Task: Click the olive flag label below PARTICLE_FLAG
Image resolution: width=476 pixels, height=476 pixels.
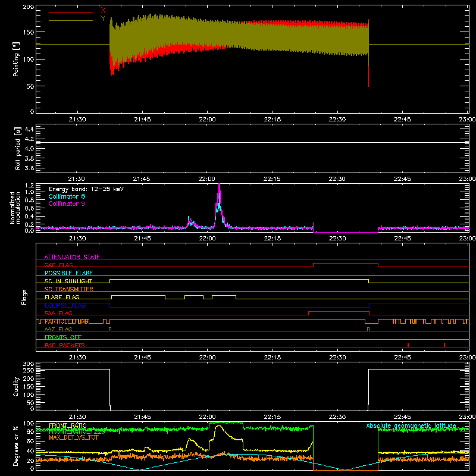Action: pyautogui.click(x=58, y=329)
